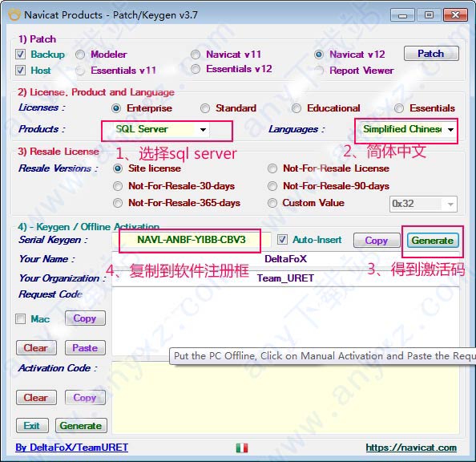Clear the Request Code
The width and height of the screenshot is (476, 462).
point(36,348)
